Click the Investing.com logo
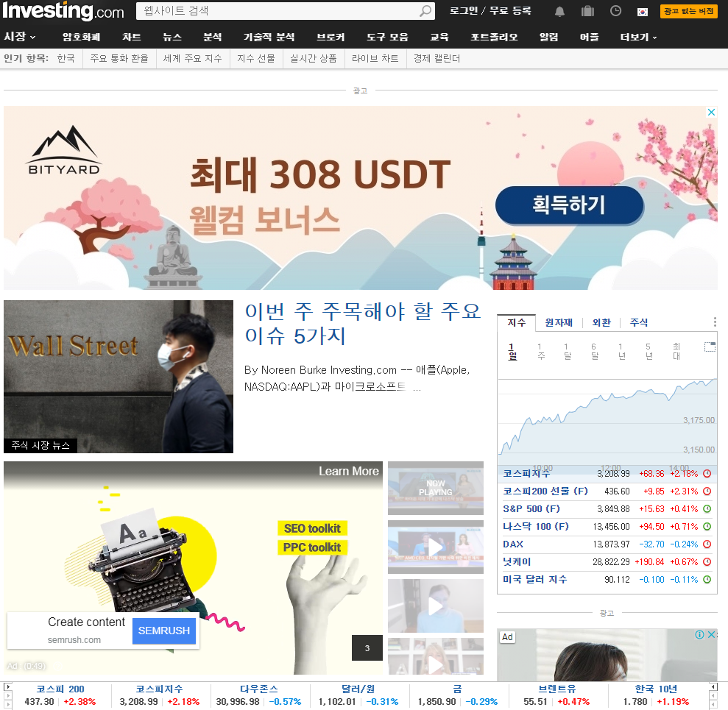728x710 pixels. coord(63,11)
